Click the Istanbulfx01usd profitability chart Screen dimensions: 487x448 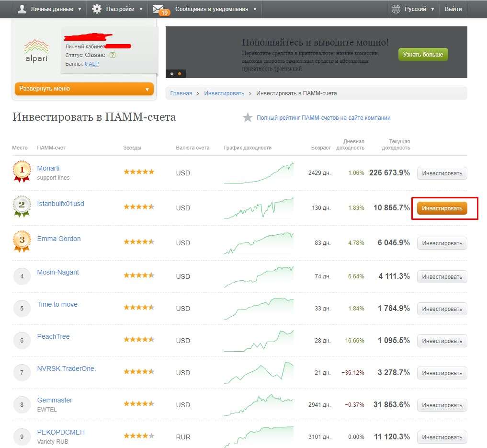259,208
